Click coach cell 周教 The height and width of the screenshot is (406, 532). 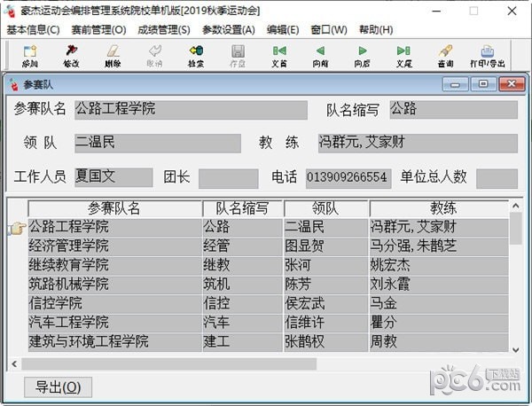pyautogui.click(x=439, y=342)
